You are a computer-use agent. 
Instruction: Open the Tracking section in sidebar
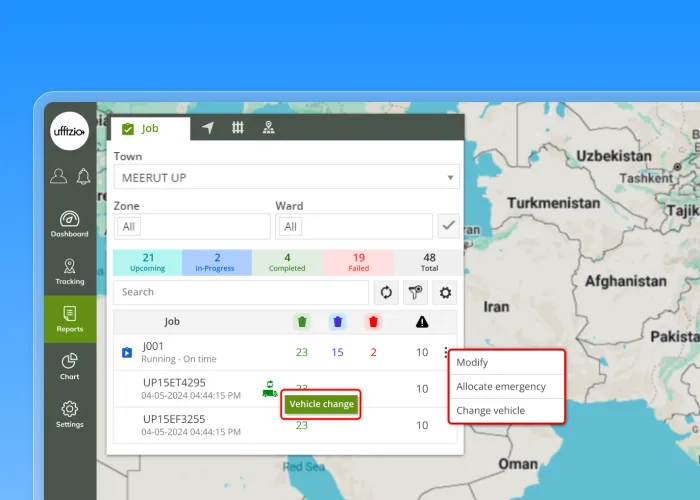70,271
